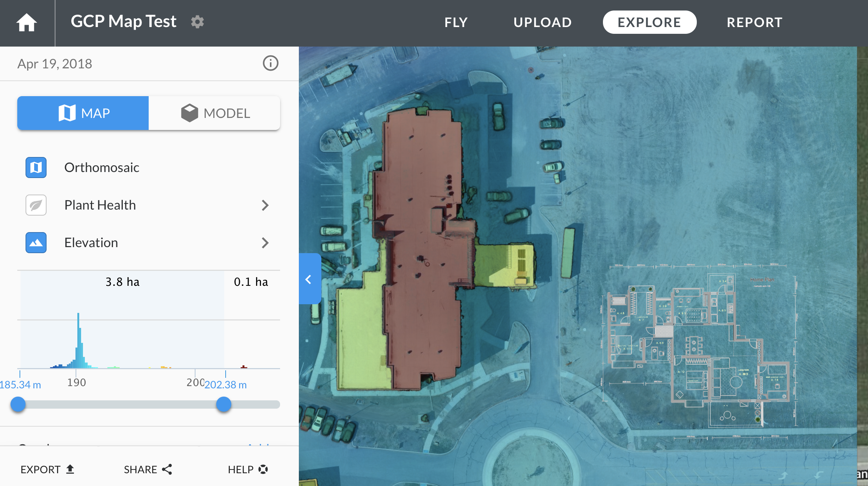The width and height of the screenshot is (868, 486).
Task: Click the 3D cube Model icon
Action: coord(189,113)
